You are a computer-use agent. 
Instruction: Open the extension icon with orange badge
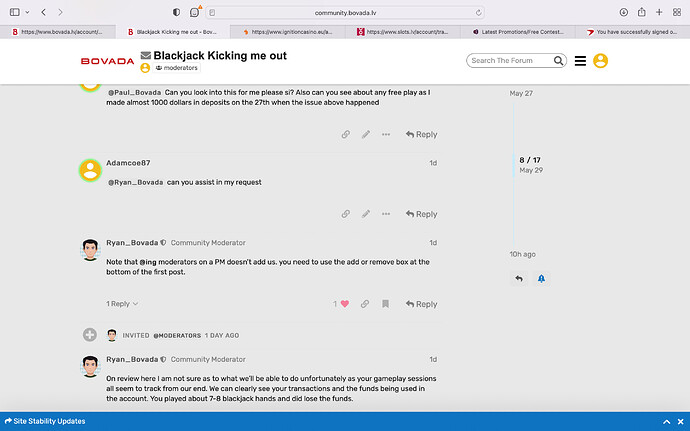click(195, 12)
